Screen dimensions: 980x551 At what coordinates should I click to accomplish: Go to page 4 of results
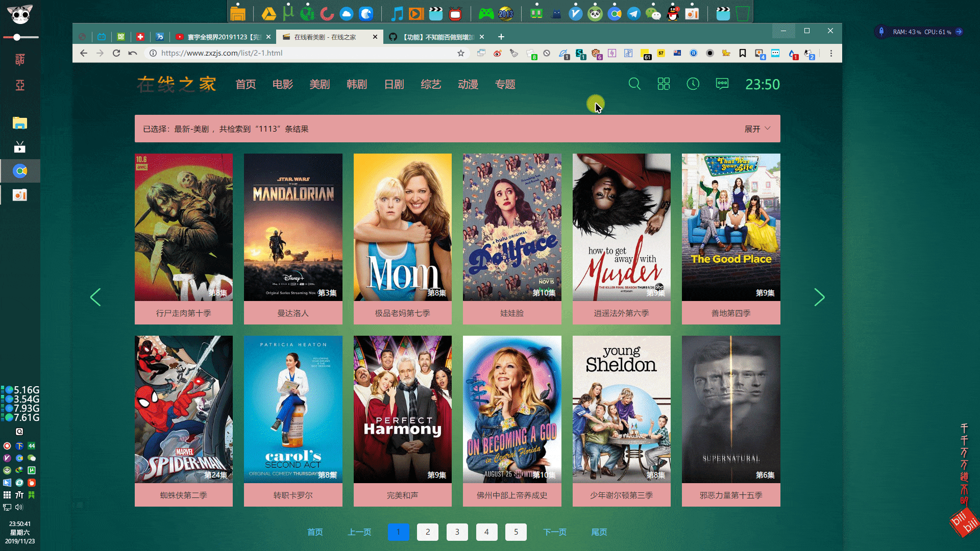pyautogui.click(x=486, y=532)
